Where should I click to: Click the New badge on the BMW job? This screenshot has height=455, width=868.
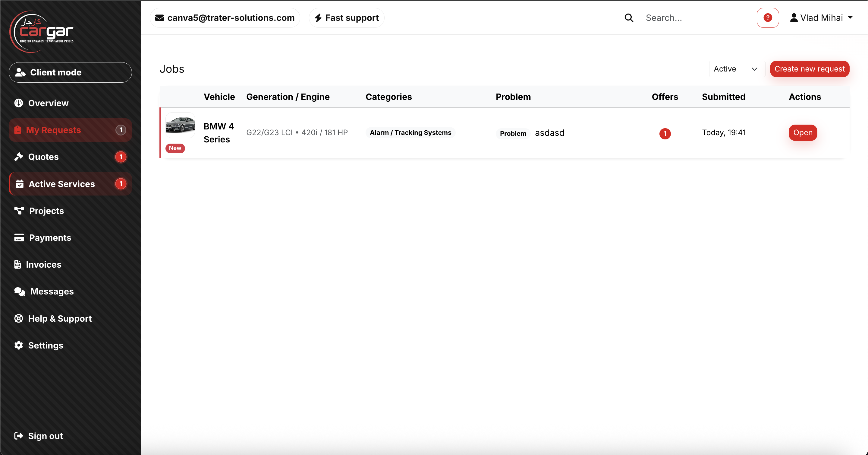click(175, 148)
